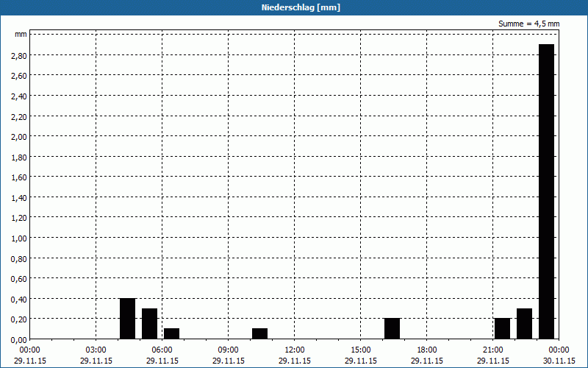Click the 29.11.15 date under 18:00
The width and height of the screenshot is (588, 368).
coord(427,361)
